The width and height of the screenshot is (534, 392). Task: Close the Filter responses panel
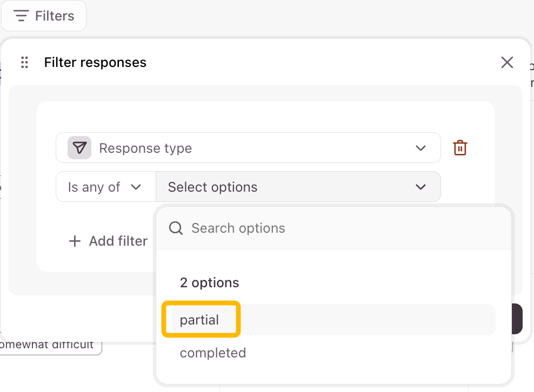507,63
